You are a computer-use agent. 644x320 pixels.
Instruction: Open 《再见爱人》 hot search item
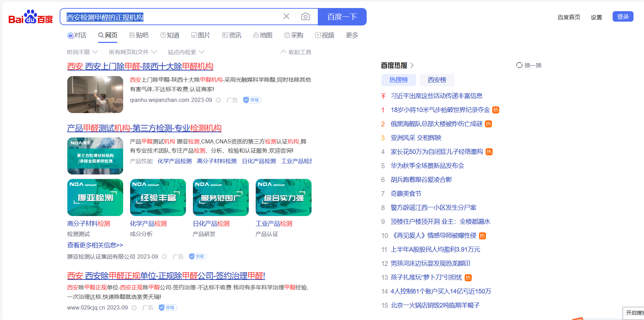[434, 236]
